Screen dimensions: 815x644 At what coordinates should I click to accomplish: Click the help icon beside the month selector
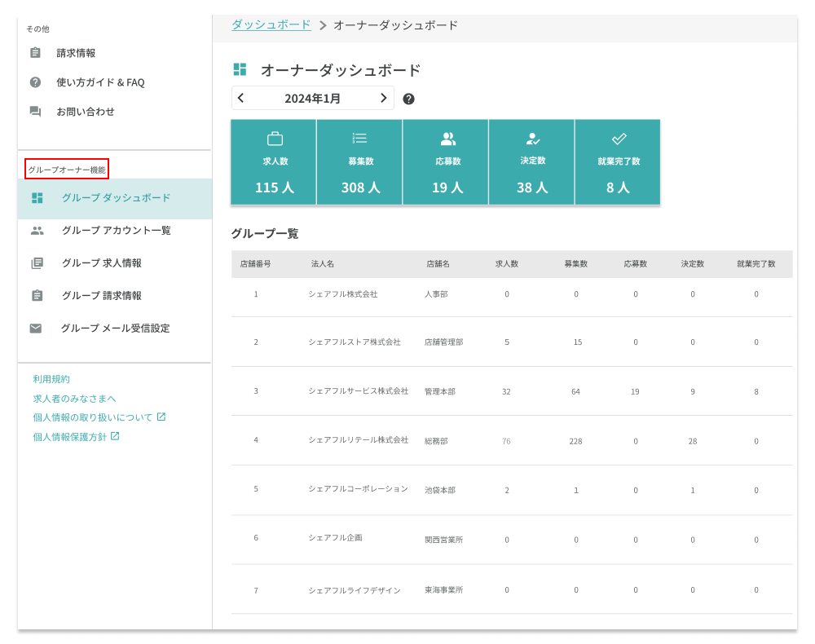[x=408, y=99]
